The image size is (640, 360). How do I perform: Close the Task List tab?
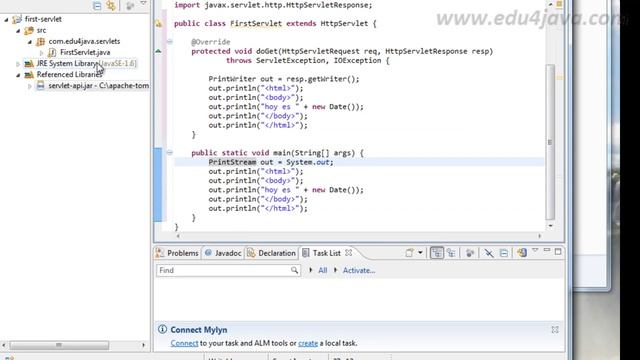(348, 253)
